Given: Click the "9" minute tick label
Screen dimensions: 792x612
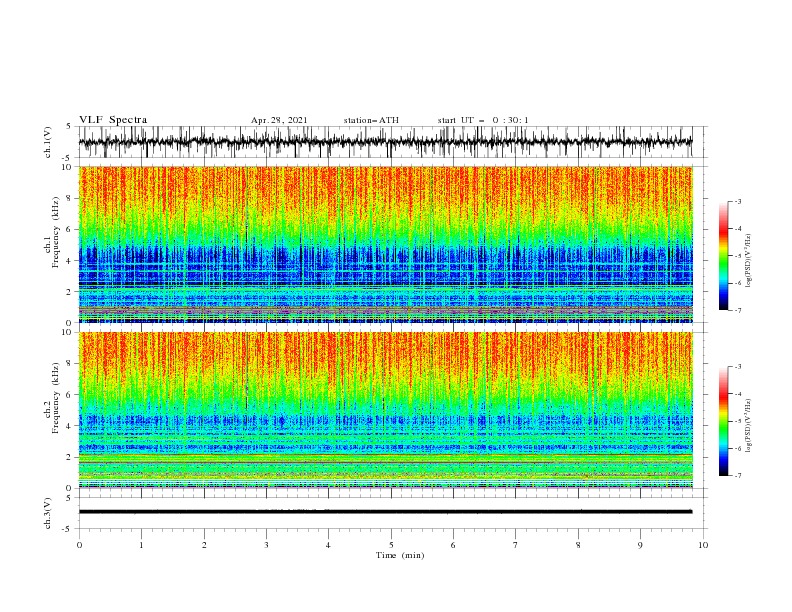Looking at the screenshot, I should (640, 545).
